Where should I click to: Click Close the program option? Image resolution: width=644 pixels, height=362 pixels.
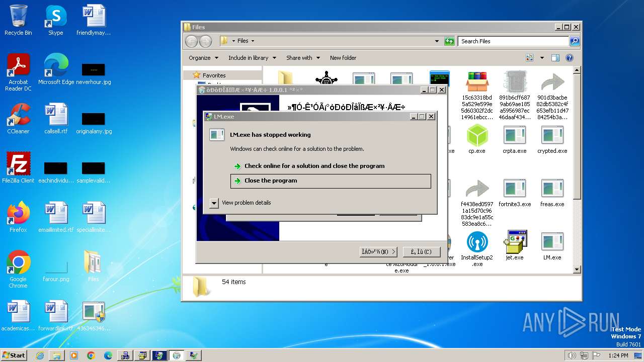[331, 181]
